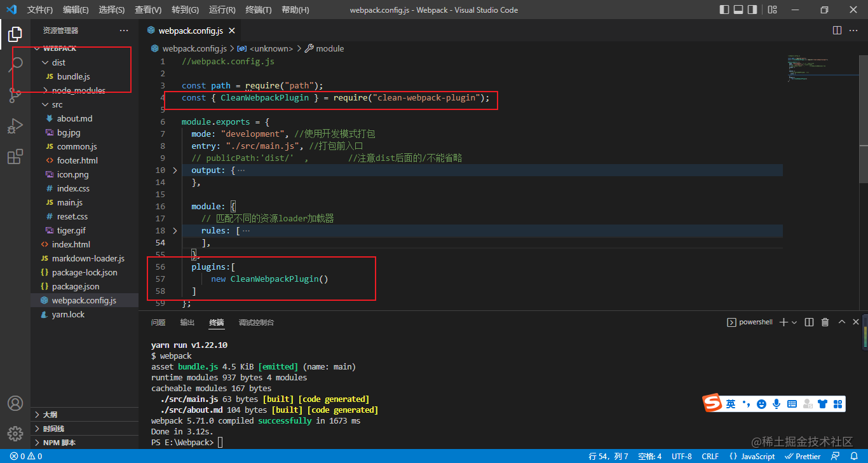This screenshot has width=868, height=463.
Task: Open Sogou soft keyboard icon
Action: point(792,404)
